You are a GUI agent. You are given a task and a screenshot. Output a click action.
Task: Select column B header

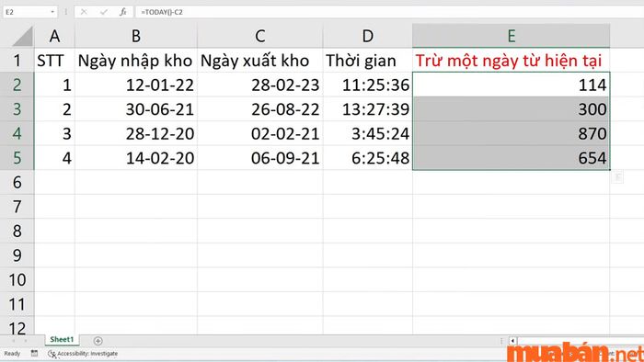click(136, 36)
